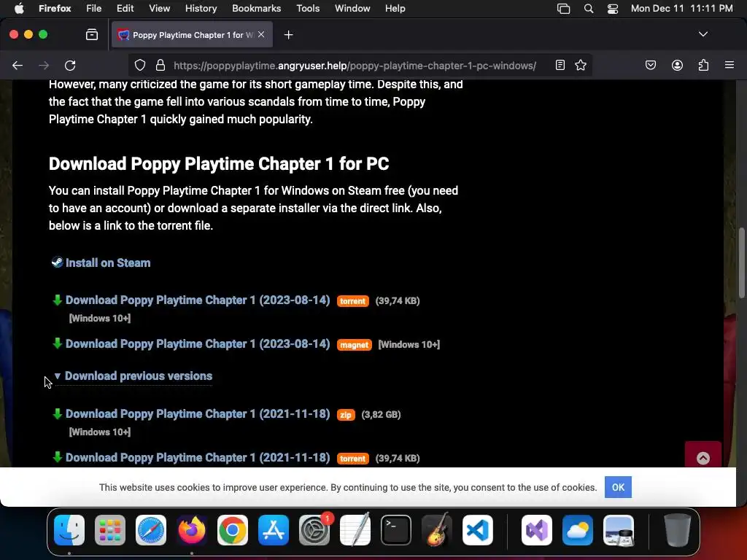Open the extensions puzzle icon
This screenshot has height=560, width=747.
[704, 65]
